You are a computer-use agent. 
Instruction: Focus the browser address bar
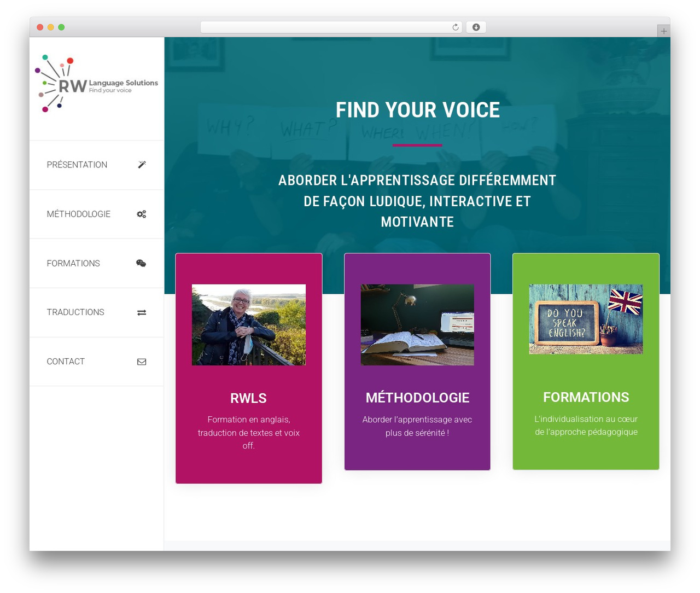[331, 27]
